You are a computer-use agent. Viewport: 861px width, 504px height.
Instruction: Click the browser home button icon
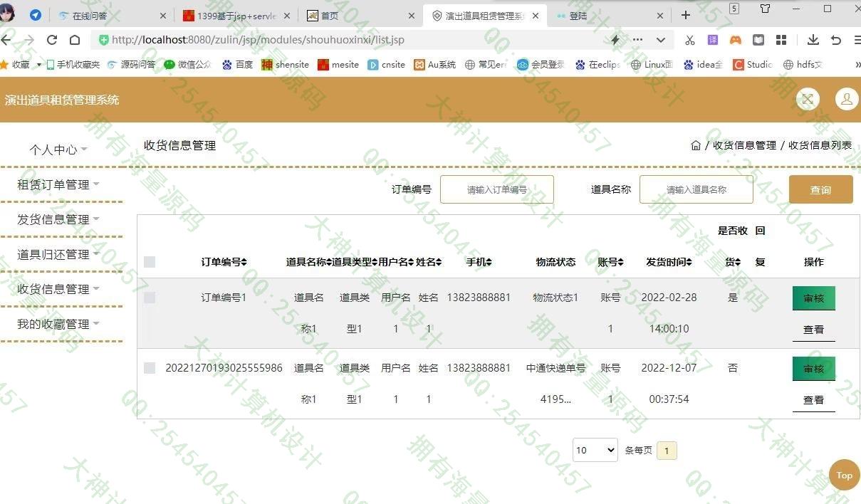pos(75,40)
